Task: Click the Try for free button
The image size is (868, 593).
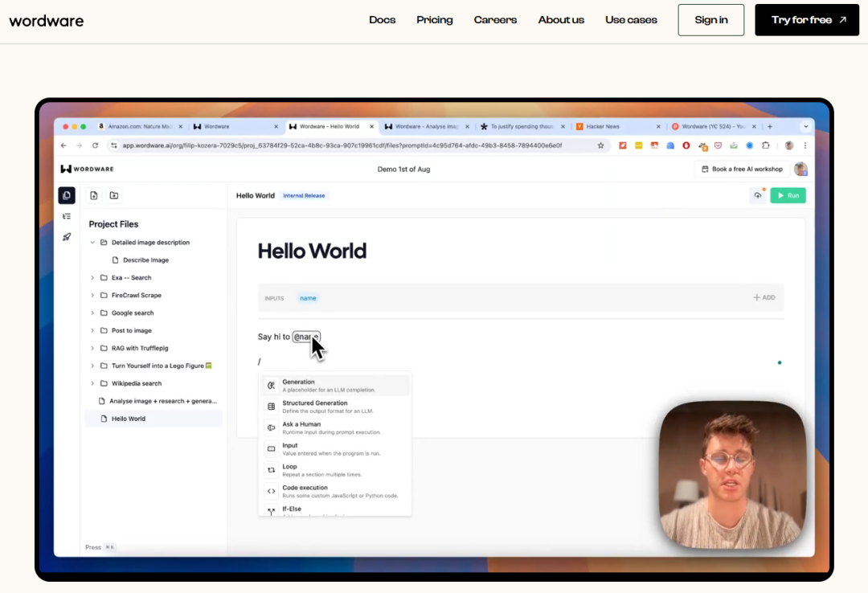Action: pyautogui.click(x=807, y=20)
